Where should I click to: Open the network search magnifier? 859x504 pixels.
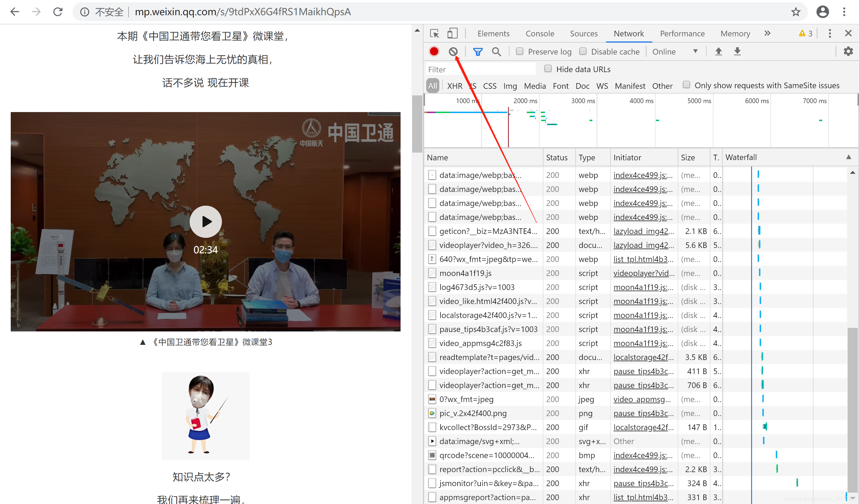coord(496,52)
